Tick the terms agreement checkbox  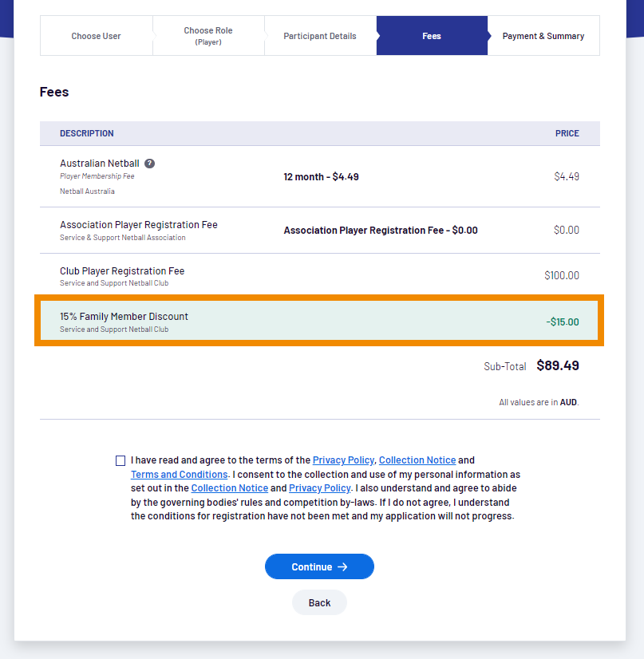[121, 460]
